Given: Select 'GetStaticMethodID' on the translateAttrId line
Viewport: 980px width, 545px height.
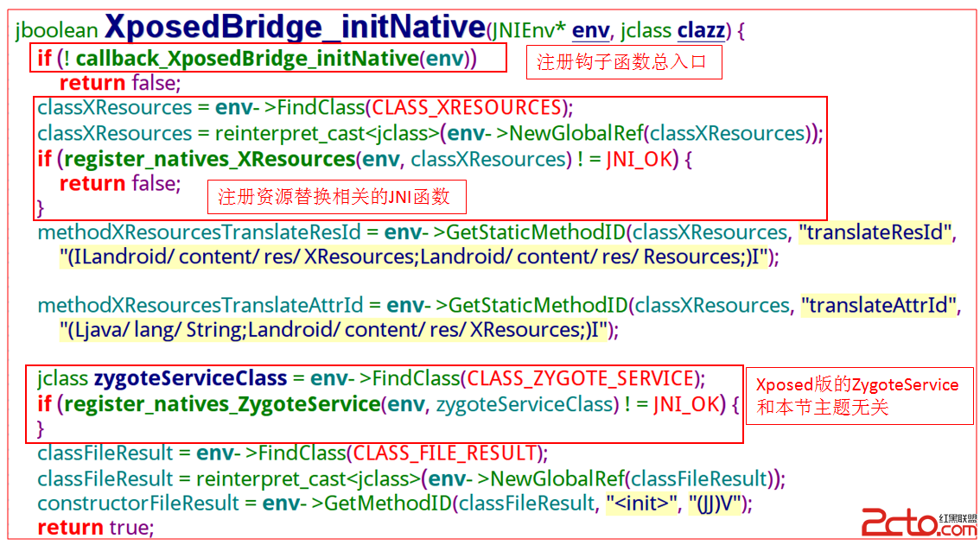Looking at the screenshot, I should pos(538,306).
